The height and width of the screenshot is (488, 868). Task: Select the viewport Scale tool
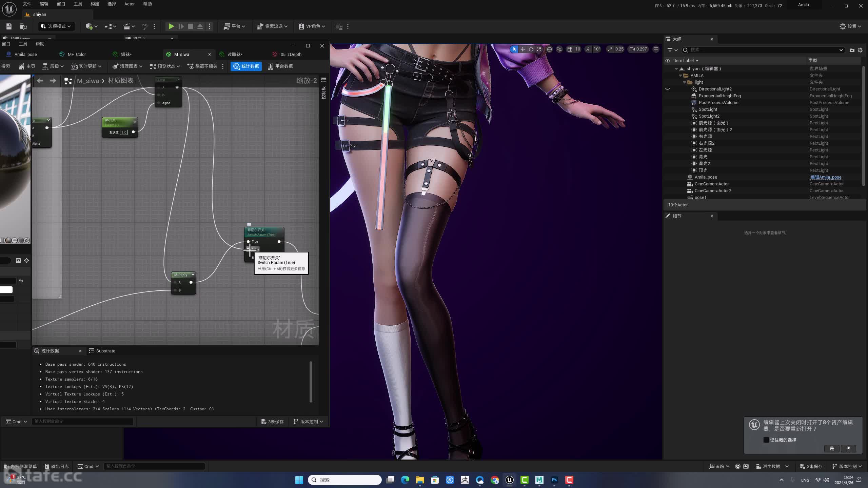pyautogui.click(x=539, y=49)
